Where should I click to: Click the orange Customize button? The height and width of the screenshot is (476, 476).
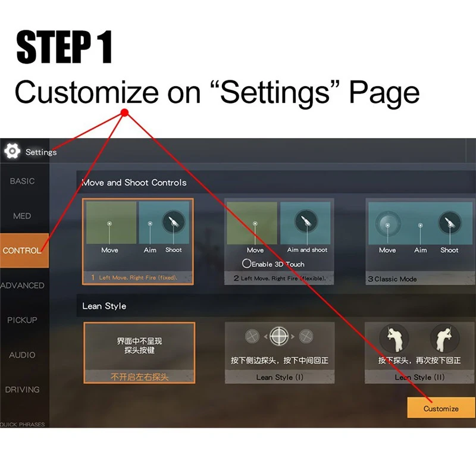[441, 408]
